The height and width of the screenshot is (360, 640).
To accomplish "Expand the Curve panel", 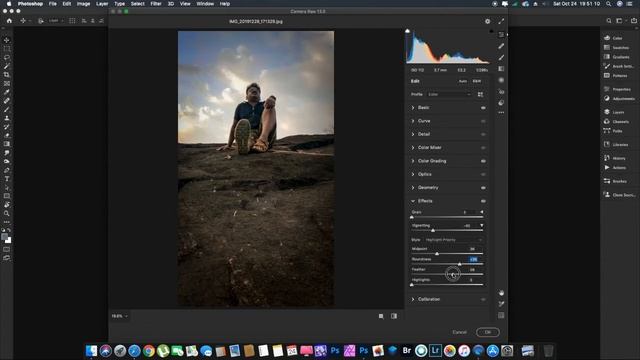I will coord(413,121).
